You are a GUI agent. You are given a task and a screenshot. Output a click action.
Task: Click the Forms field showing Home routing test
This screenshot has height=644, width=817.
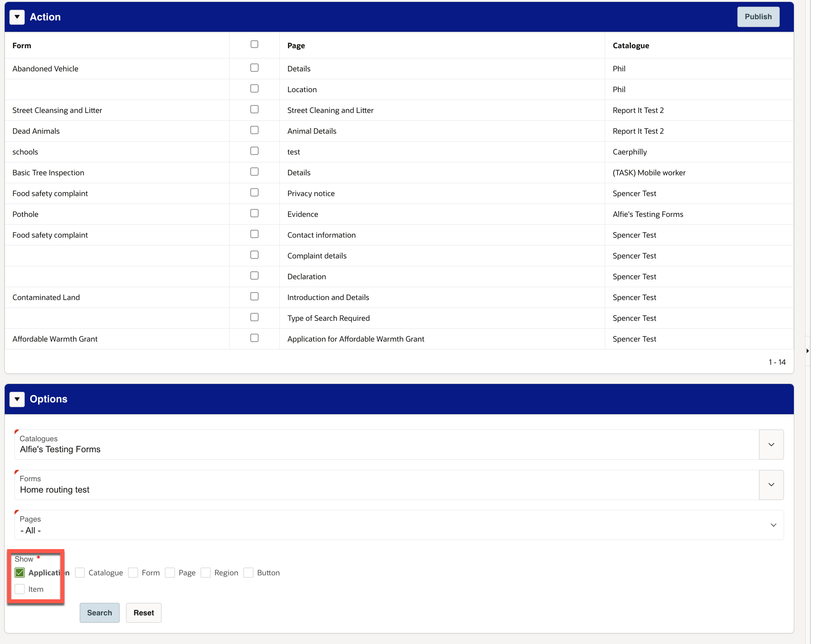(x=387, y=485)
